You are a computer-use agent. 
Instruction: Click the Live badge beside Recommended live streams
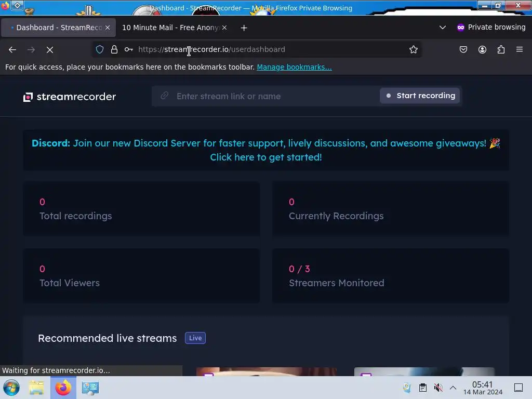point(195,338)
